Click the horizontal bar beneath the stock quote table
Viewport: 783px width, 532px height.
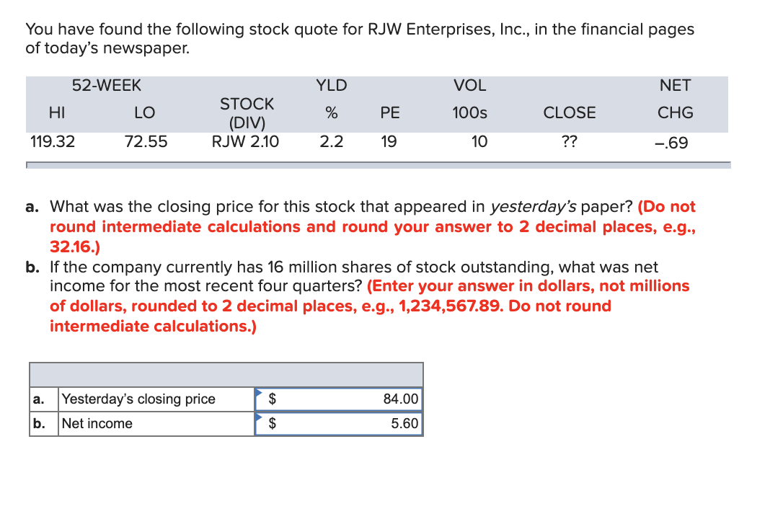click(378, 164)
